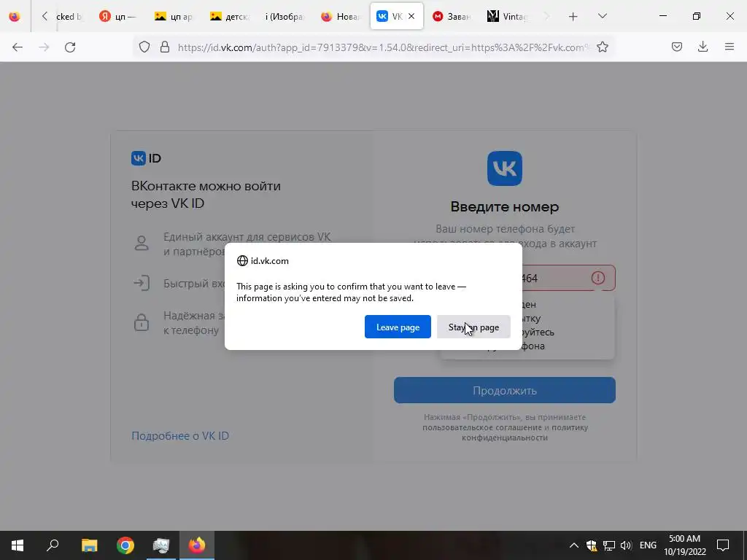Reload the page with the refresh icon
The width and height of the screenshot is (747, 560).
click(70, 47)
